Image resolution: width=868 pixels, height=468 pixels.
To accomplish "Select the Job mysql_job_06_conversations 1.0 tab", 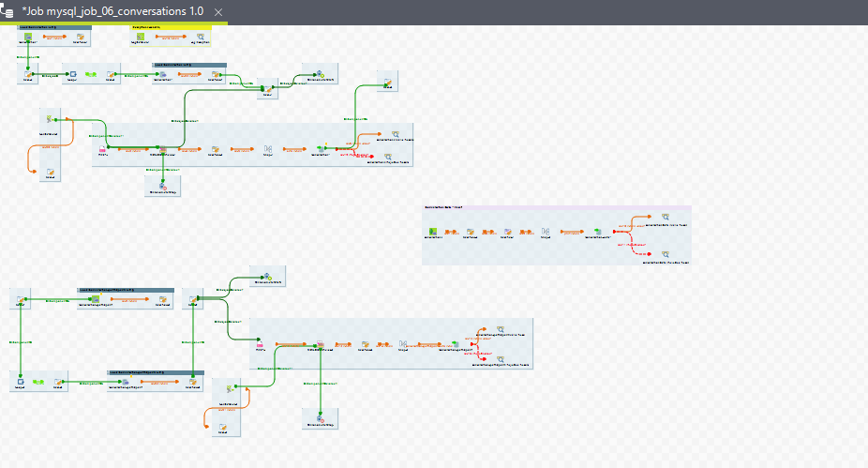I will [112, 11].
